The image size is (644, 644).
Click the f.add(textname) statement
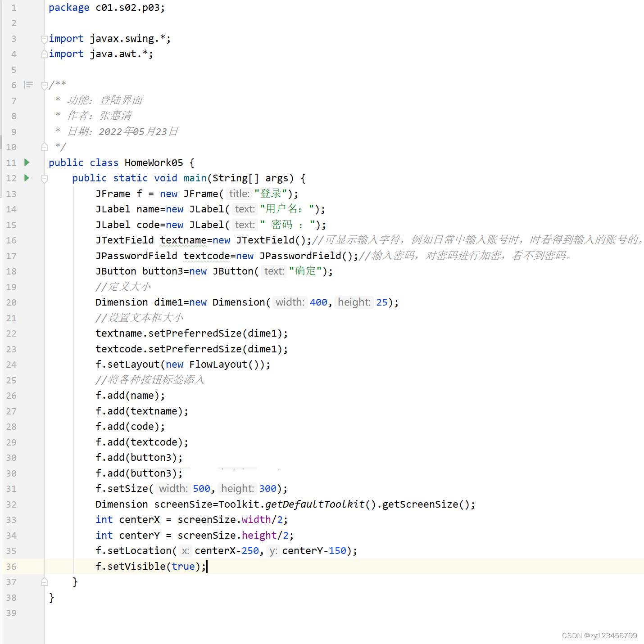pyautogui.click(x=142, y=411)
